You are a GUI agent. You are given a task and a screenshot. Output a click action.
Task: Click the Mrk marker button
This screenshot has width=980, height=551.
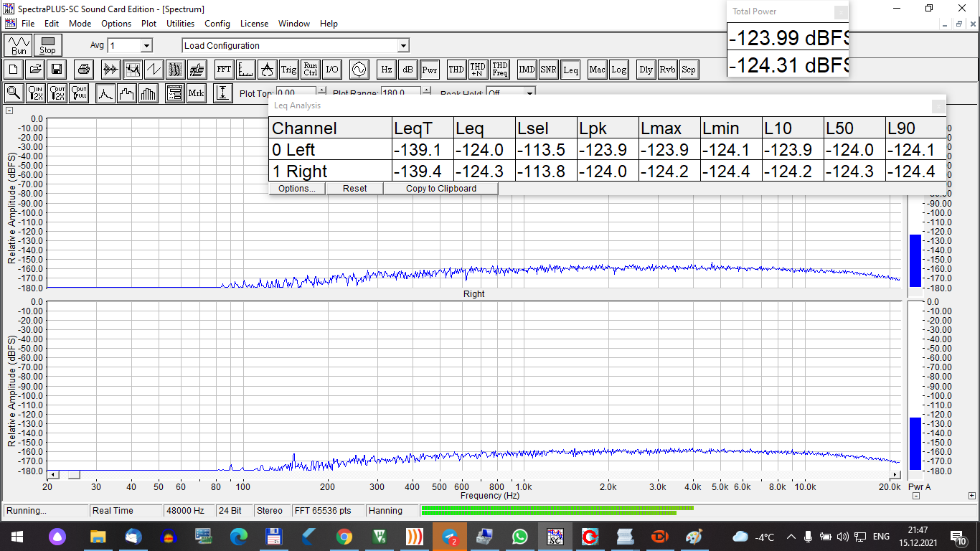coord(196,93)
